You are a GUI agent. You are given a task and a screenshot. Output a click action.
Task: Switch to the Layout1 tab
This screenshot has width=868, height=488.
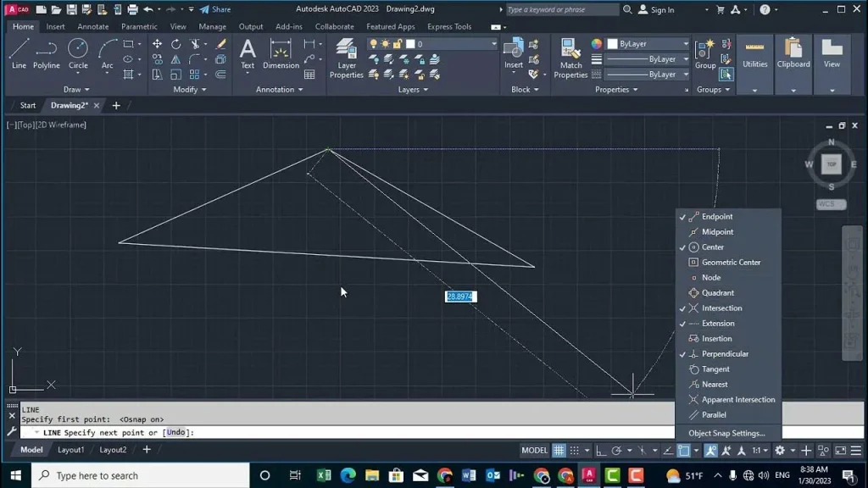point(71,450)
